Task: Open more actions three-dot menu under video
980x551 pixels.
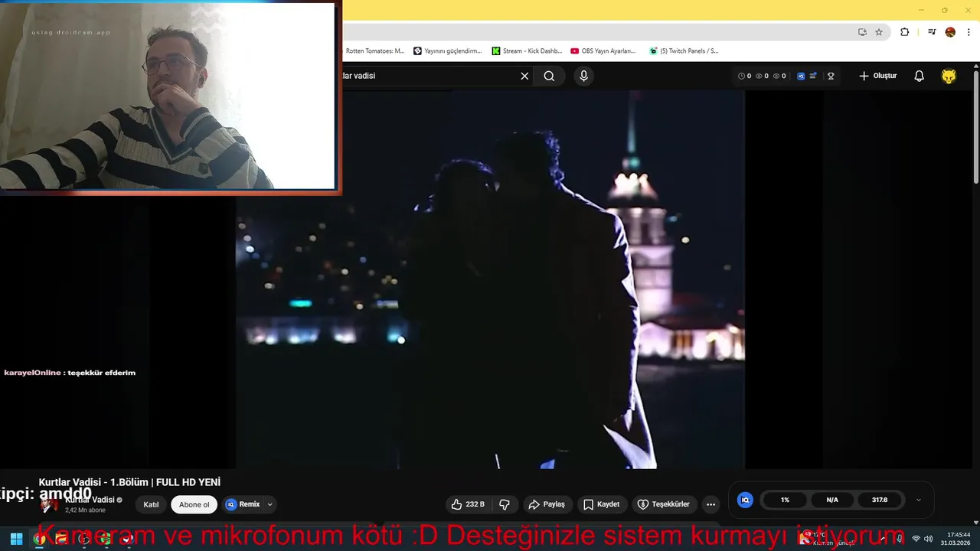Action: 710,504
